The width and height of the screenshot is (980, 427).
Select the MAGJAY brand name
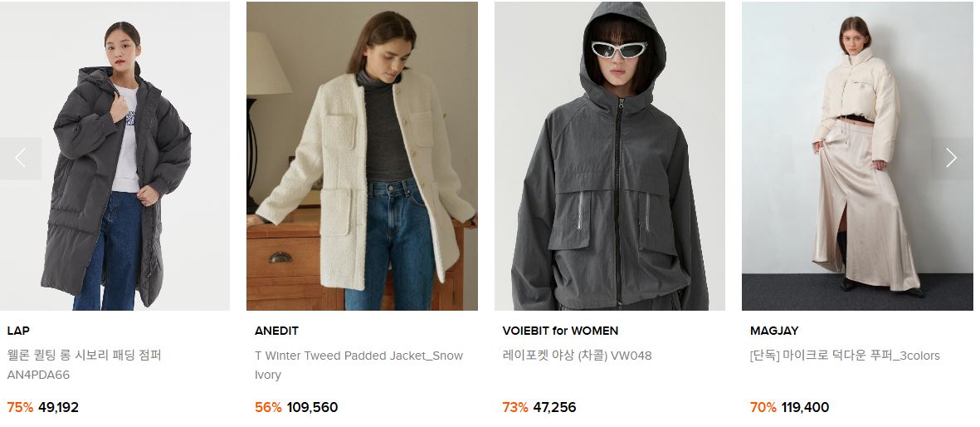click(x=773, y=331)
